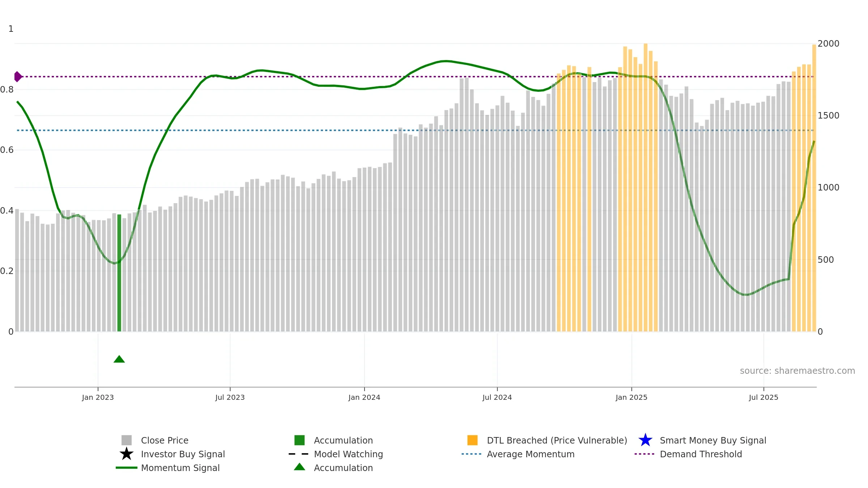Click the Jan 2024 axis label

364,397
